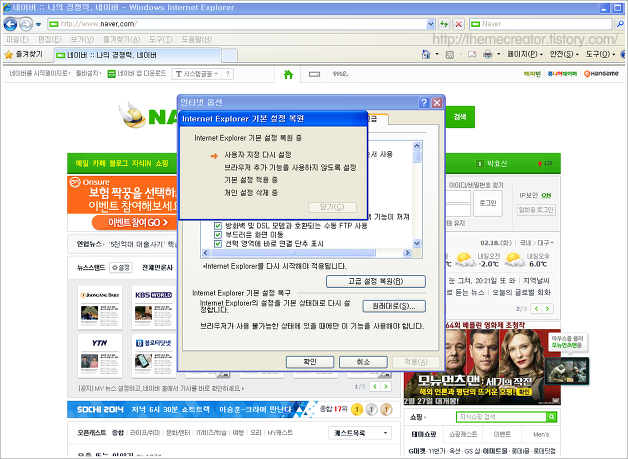Open the 즐겨찾기(A) menu
Viewport: 628px width, 459px height.
121,39
